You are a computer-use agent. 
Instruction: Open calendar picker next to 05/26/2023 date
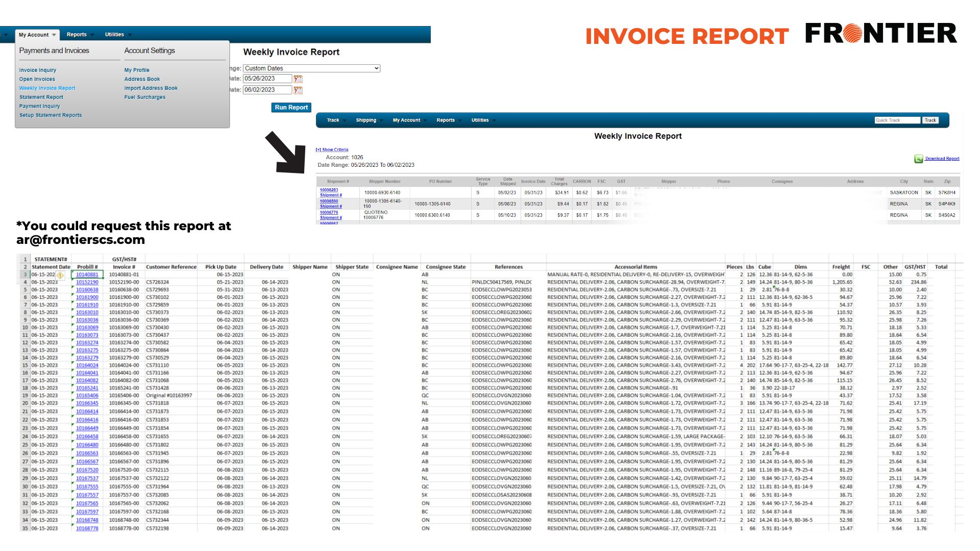298,79
